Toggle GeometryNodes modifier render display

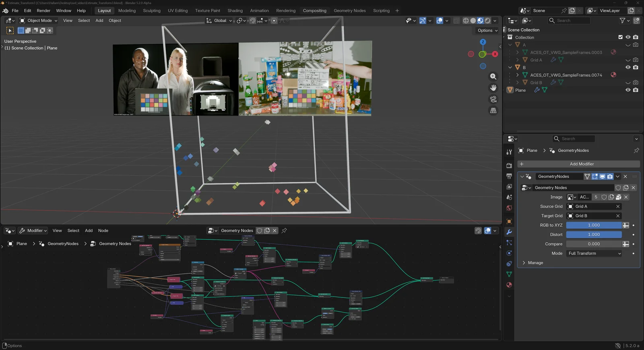[x=610, y=177]
